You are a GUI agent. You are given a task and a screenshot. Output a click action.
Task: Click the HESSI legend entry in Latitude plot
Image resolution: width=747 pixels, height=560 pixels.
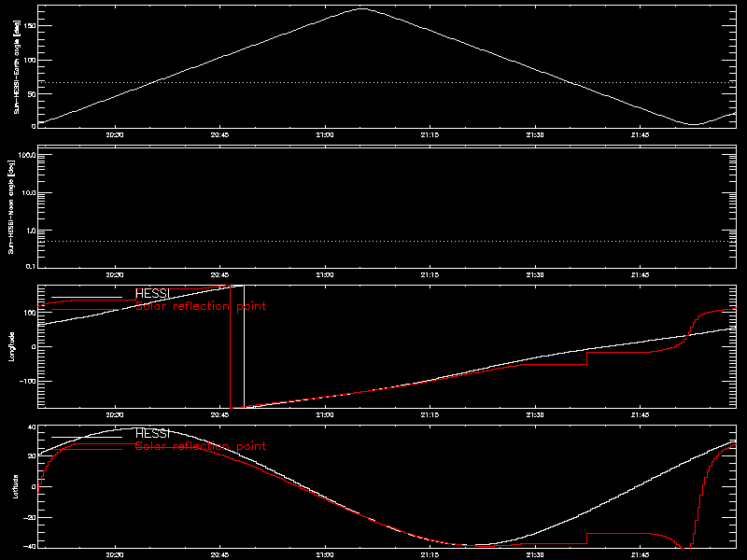(152, 434)
